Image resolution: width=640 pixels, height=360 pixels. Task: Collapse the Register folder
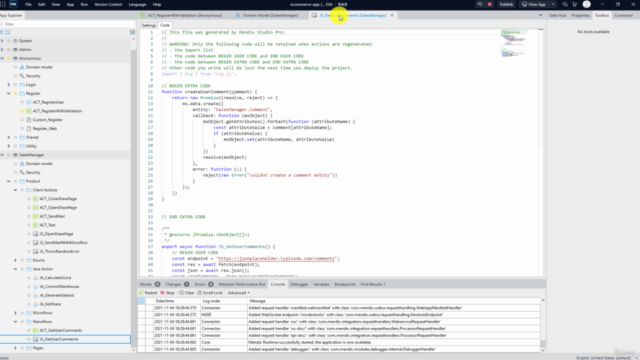9,93
